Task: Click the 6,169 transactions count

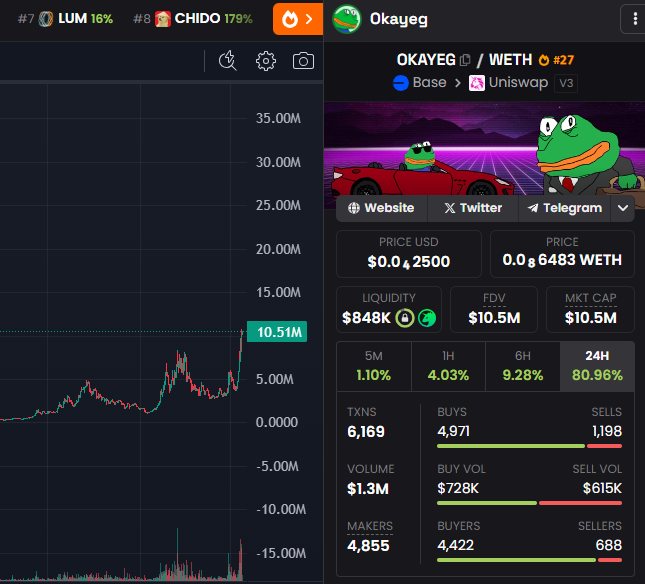Action: [x=366, y=432]
